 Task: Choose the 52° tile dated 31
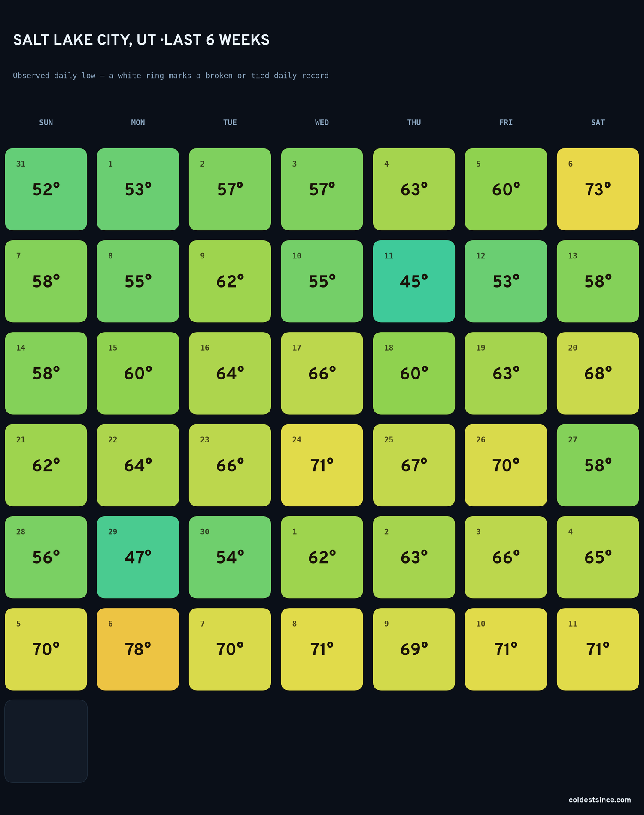(x=46, y=189)
